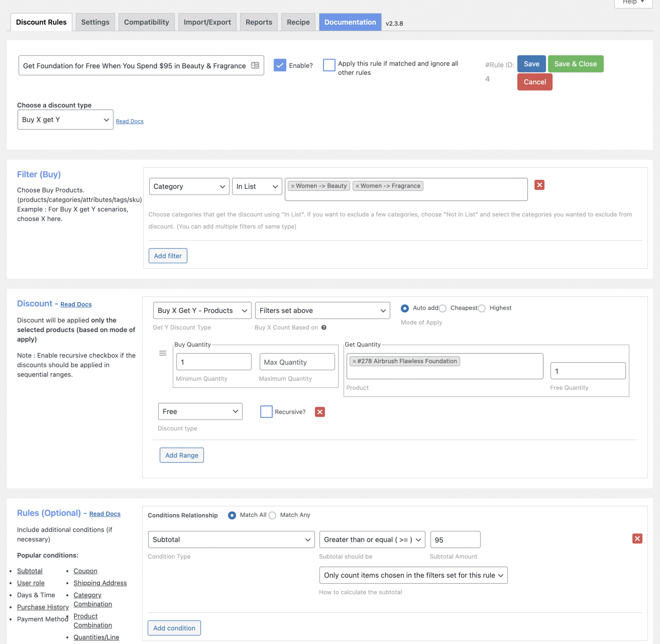The width and height of the screenshot is (660, 644).
Task: Toggle the Enable rule checkbox
Action: tap(280, 65)
